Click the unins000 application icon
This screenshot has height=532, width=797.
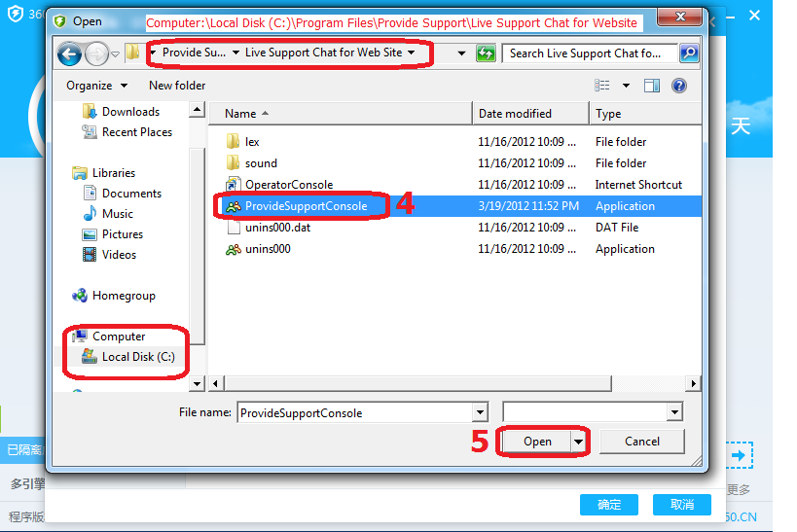[x=234, y=249]
